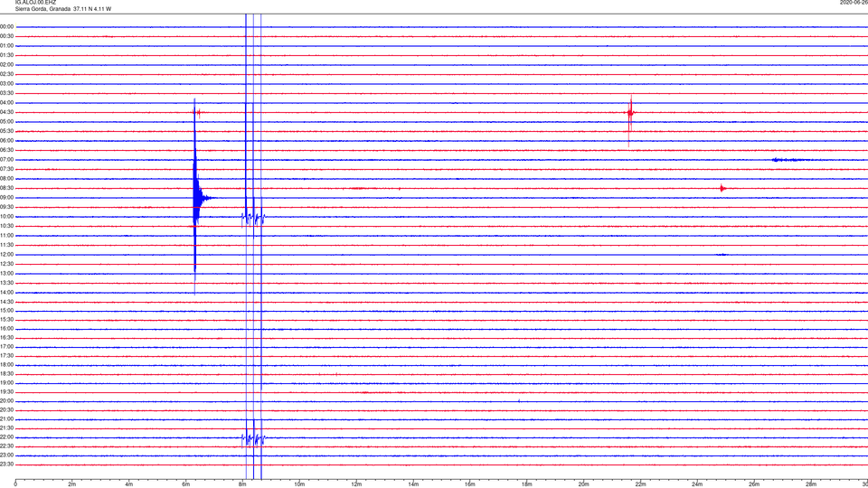Select the 23:30 time row label
Image resolution: width=868 pixels, height=488 pixels.
coord(7,465)
